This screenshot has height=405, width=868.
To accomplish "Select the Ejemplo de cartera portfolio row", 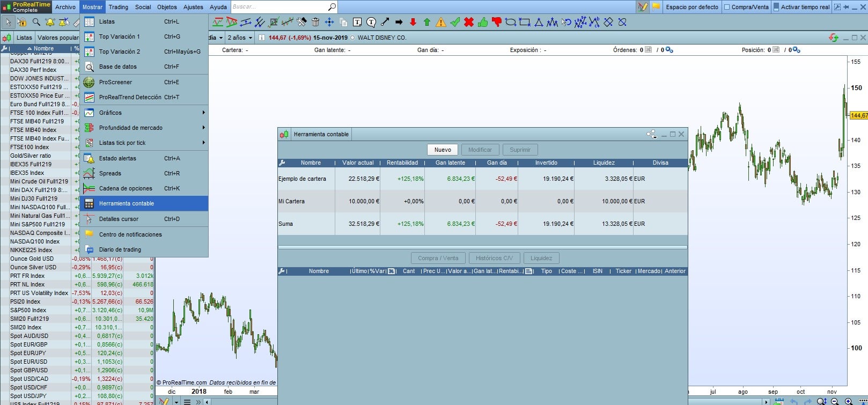I will pyautogui.click(x=482, y=179).
